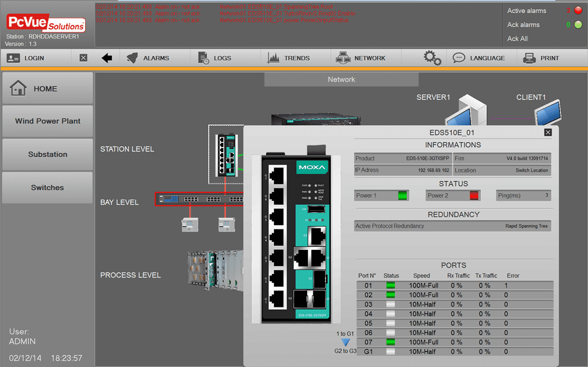This screenshot has width=588, height=367.
Task: Click the Power 2 red status indicator
Action: 473,195
